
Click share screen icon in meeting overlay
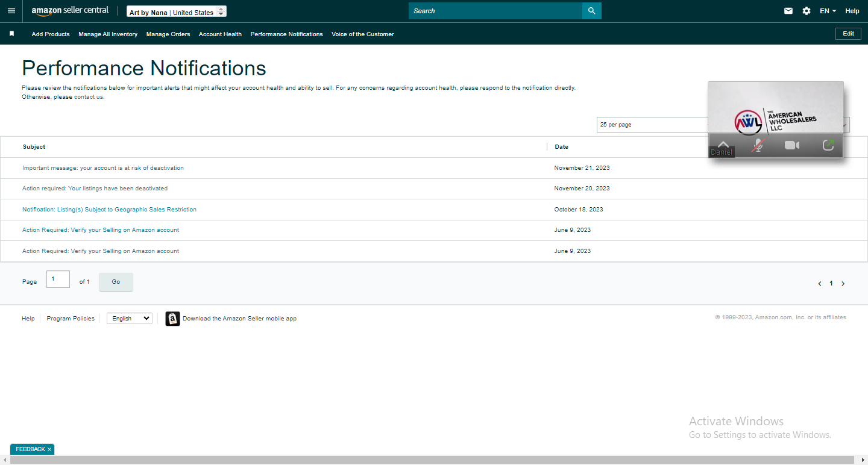828,145
